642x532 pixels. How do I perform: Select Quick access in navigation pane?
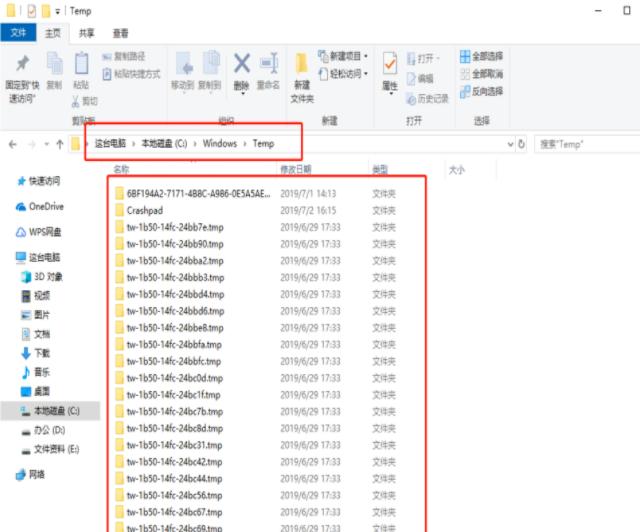point(39,181)
